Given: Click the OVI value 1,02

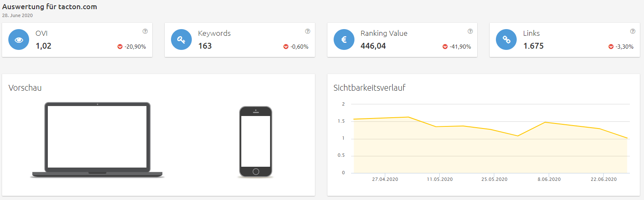Looking at the screenshot, I should click(43, 46).
